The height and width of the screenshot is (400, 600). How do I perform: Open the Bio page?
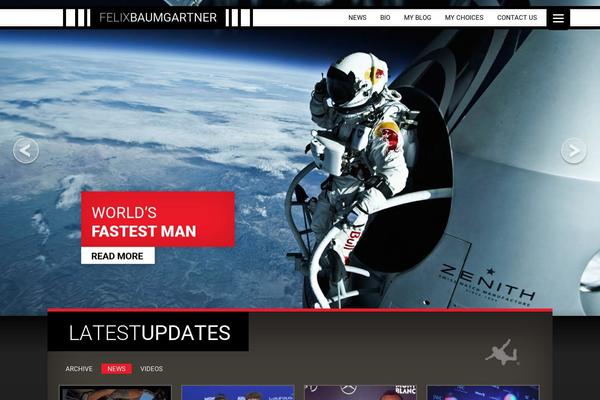[x=385, y=18]
